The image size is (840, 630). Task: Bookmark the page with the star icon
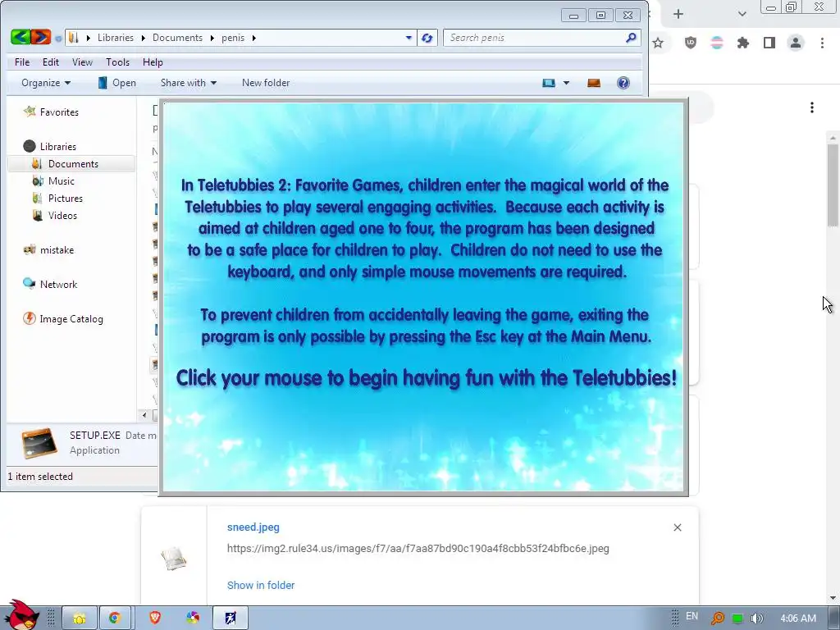click(x=658, y=43)
